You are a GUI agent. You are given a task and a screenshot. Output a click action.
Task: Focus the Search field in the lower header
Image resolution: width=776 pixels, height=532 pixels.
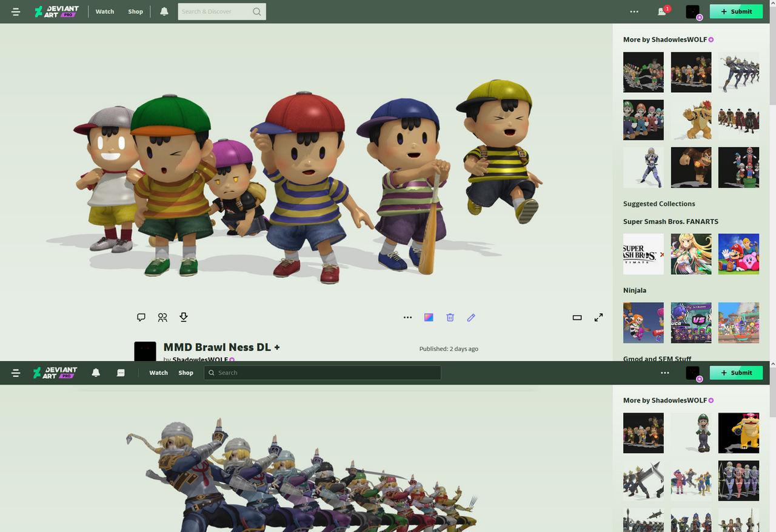[323, 373]
